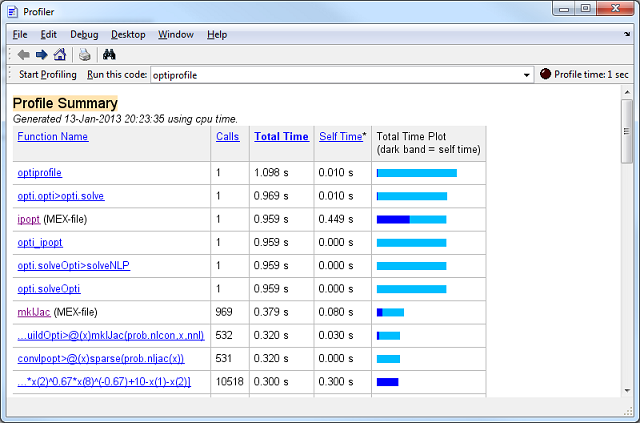Click the 'Generated 13-Jan-2013 20:23:35' text
640x423 pixels.
(x=88, y=119)
